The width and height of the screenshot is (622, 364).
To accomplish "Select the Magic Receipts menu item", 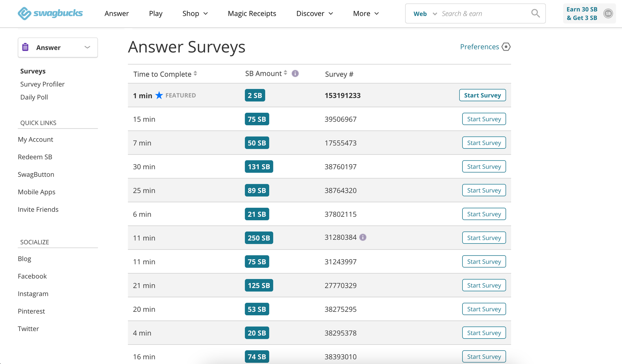I will [252, 13].
